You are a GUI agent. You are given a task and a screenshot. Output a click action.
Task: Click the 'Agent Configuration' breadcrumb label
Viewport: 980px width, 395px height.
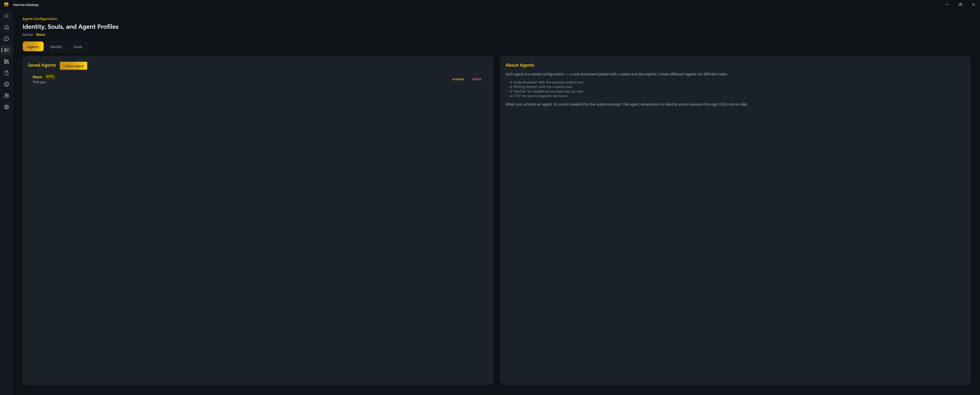click(x=40, y=18)
